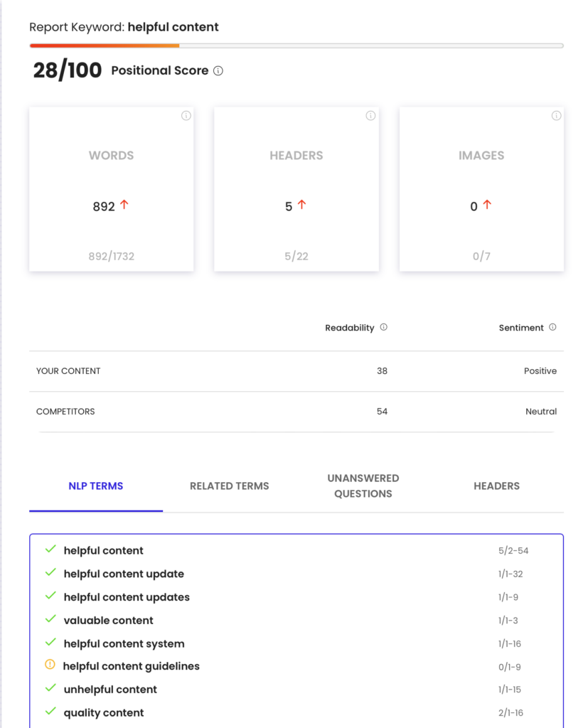Click warning icon for helpful content guidelines
This screenshot has height=728, width=588.
click(50, 665)
